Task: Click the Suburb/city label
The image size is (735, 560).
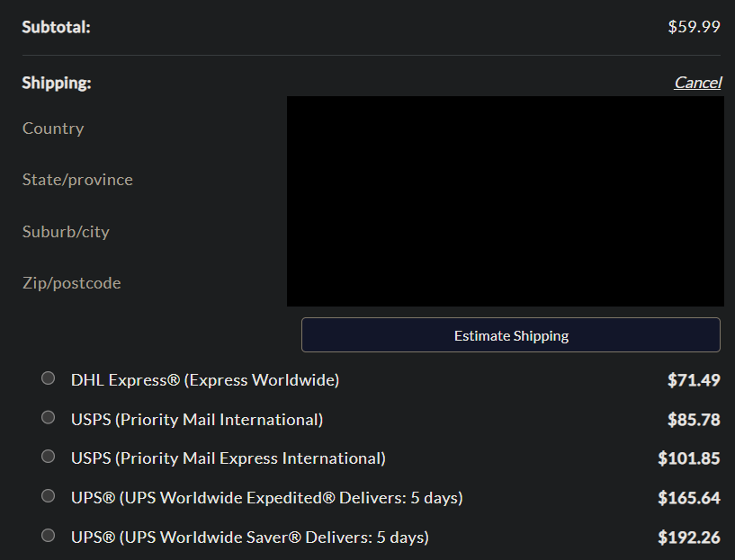Action: [66, 232]
